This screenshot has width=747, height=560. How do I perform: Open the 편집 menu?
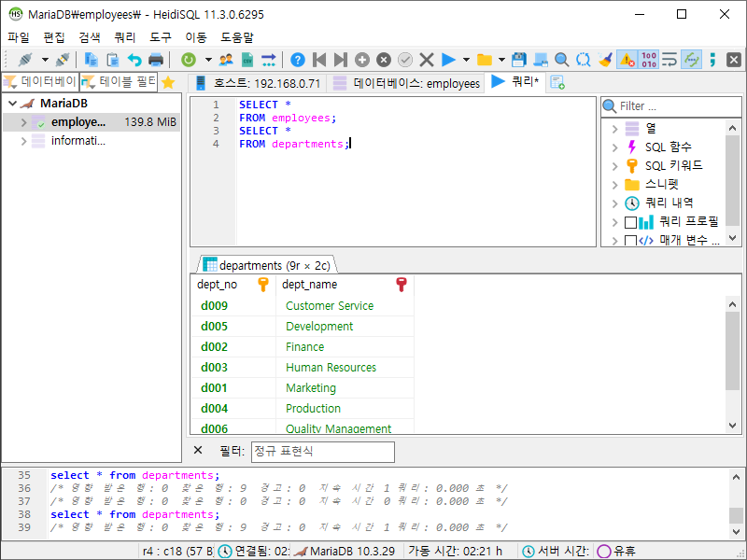click(x=54, y=37)
